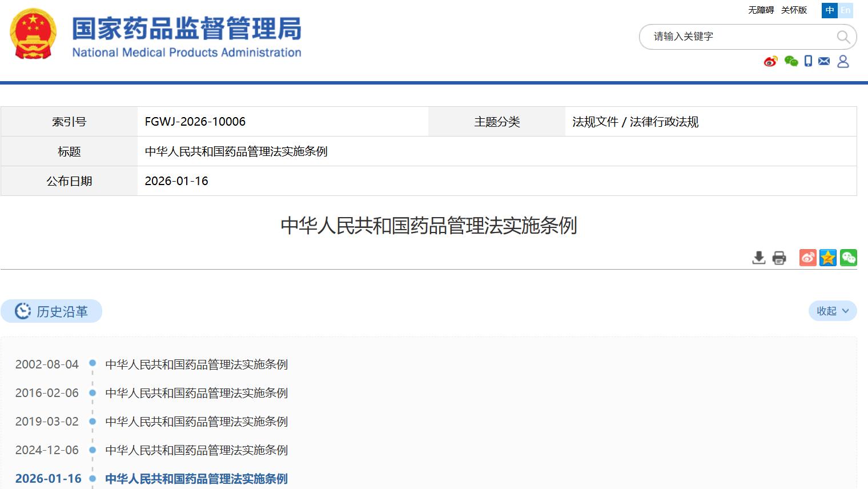Open the 2019-03-02 regulation version
868x489 pixels.
[196, 422]
